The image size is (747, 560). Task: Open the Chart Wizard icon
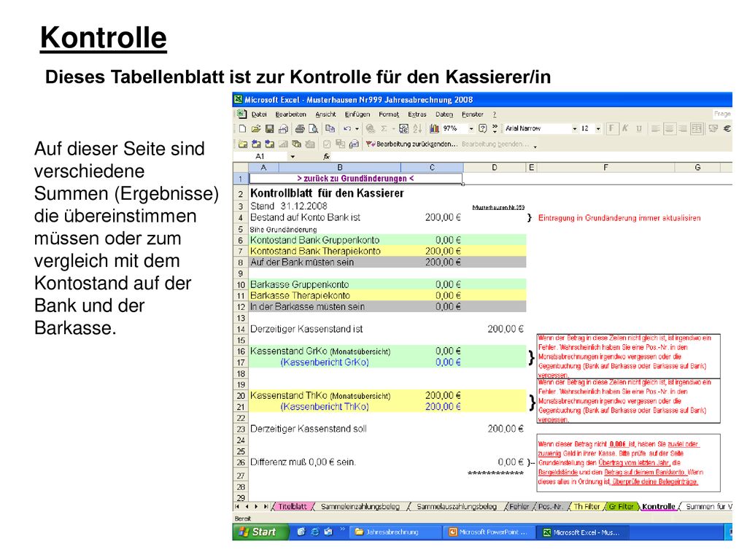pos(434,128)
